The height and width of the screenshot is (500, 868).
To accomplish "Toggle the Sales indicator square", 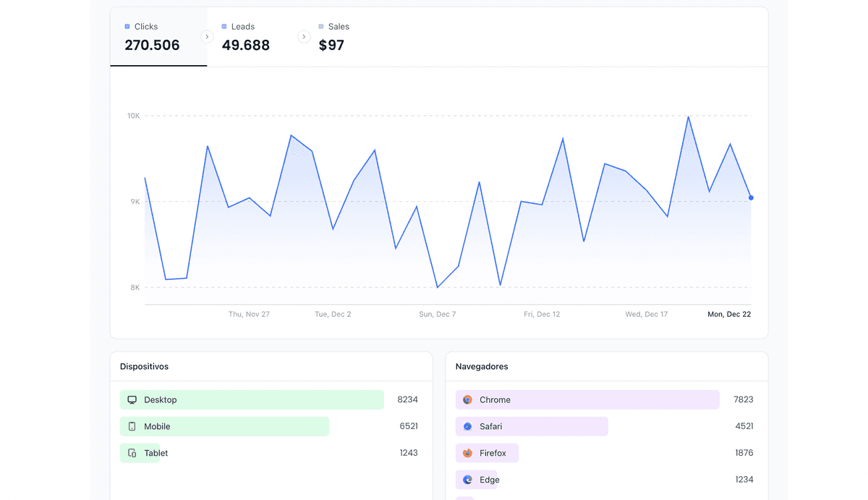I will tap(321, 26).
